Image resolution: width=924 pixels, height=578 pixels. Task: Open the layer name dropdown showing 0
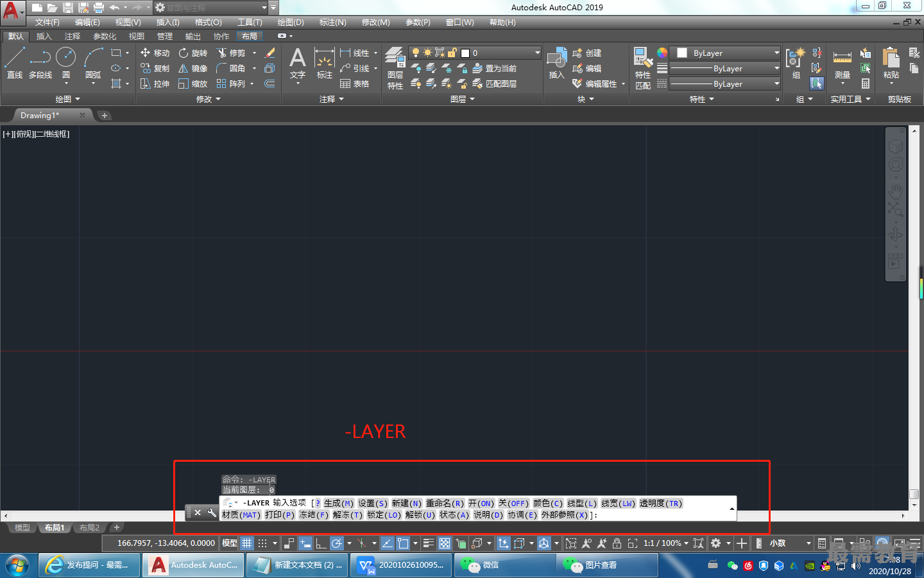point(475,53)
